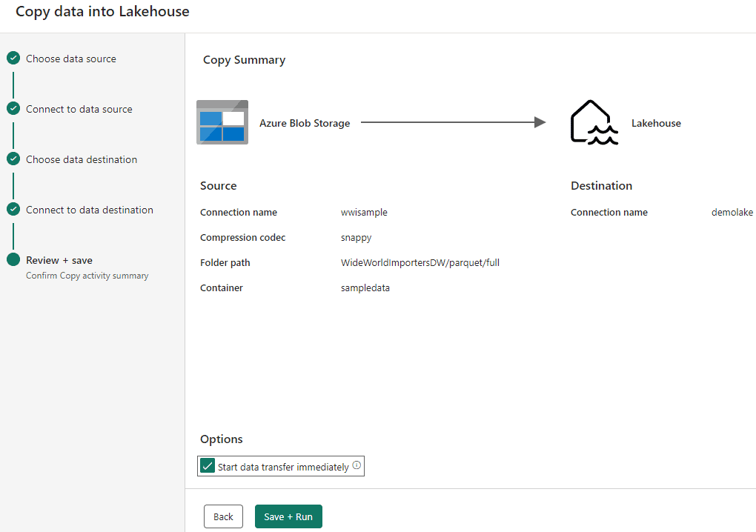Click the Source section heading
Screen dimensions: 756x532
coord(219,186)
